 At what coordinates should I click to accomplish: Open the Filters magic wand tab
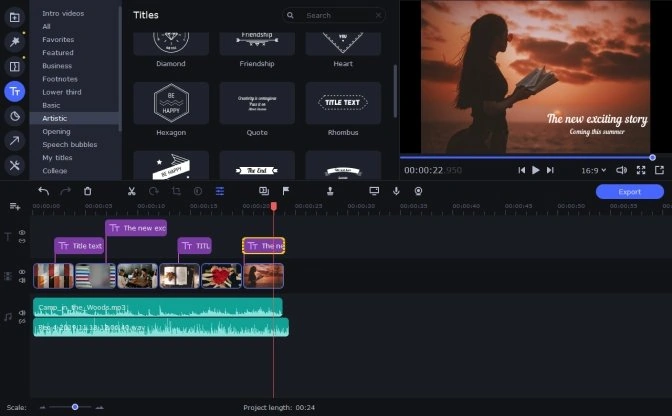click(x=15, y=42)
